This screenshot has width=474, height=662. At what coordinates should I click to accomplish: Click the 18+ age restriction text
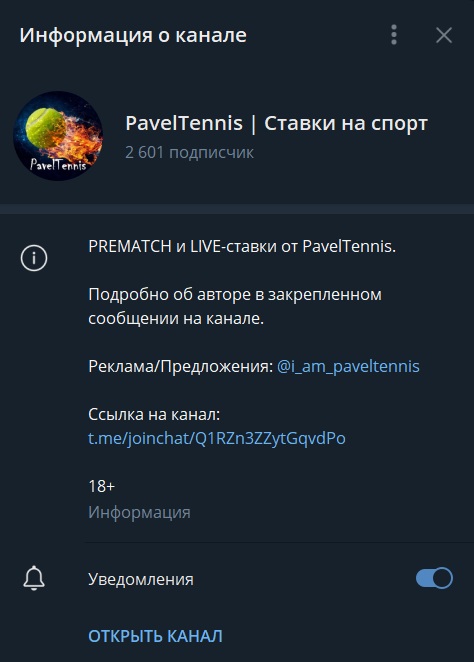tap(102, 486)
